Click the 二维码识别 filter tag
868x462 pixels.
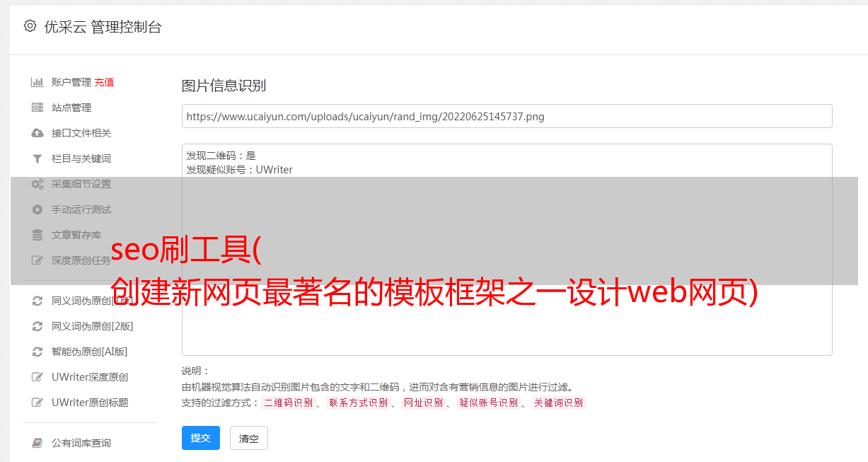[x=288, y=403]
